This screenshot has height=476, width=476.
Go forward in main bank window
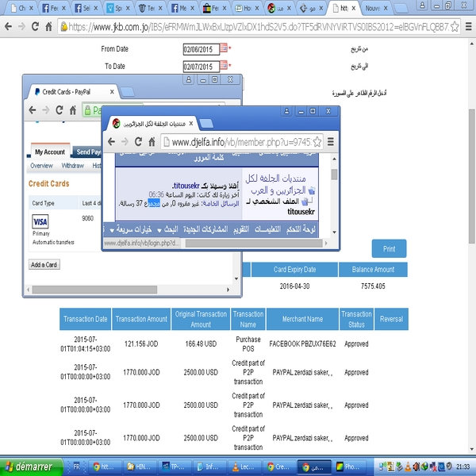coord(21,27)
